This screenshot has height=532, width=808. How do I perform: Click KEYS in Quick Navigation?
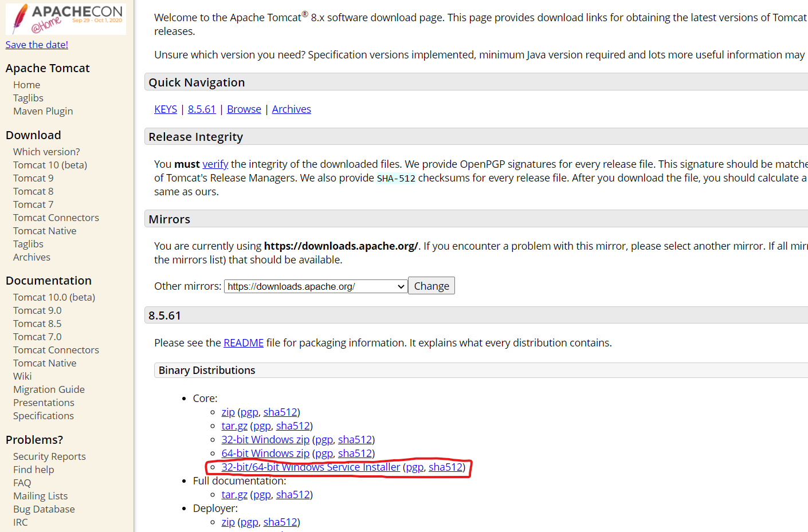(166, 109)
